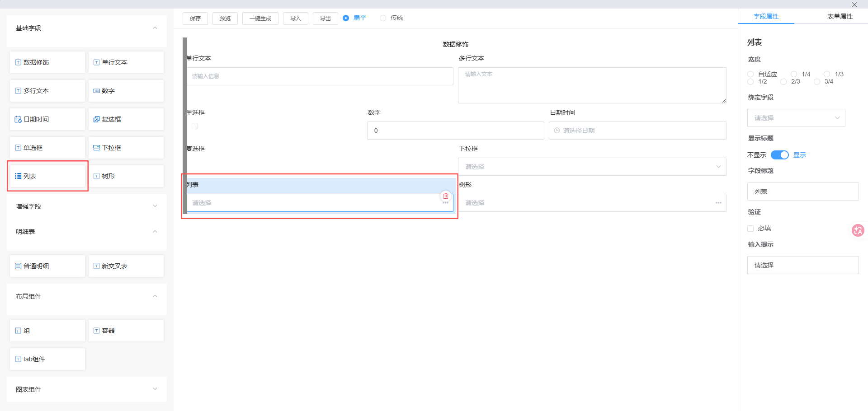Screen dimensions: 868x411
Task: Set width to 1/3
Action: pos(827,74)
